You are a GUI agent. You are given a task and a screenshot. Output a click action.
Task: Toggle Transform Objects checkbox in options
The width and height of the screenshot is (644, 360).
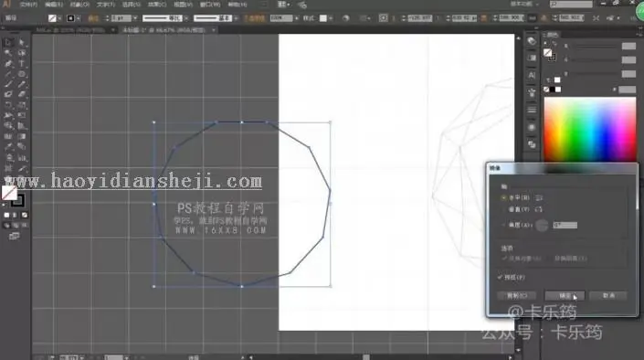[504, 259]
